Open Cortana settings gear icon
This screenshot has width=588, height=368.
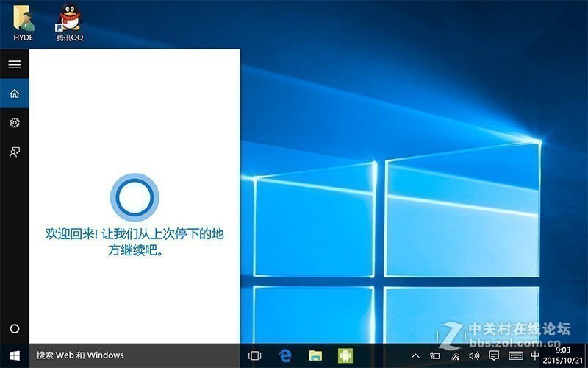(x=15, y=122)
